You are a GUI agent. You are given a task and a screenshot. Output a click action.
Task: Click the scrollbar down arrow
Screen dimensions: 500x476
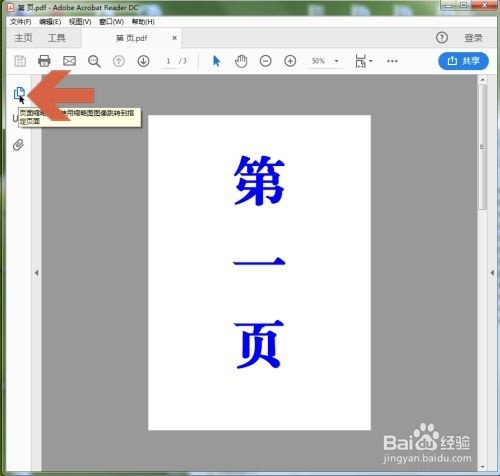(x=482, y=467)
